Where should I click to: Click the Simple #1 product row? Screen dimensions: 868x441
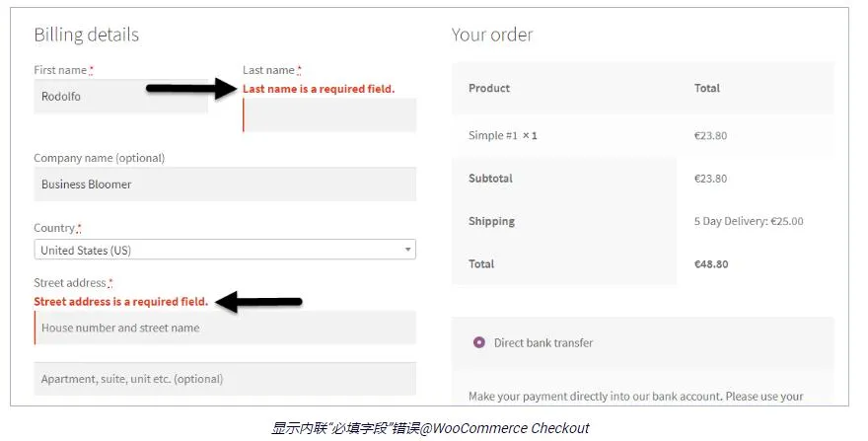point(643,136)
